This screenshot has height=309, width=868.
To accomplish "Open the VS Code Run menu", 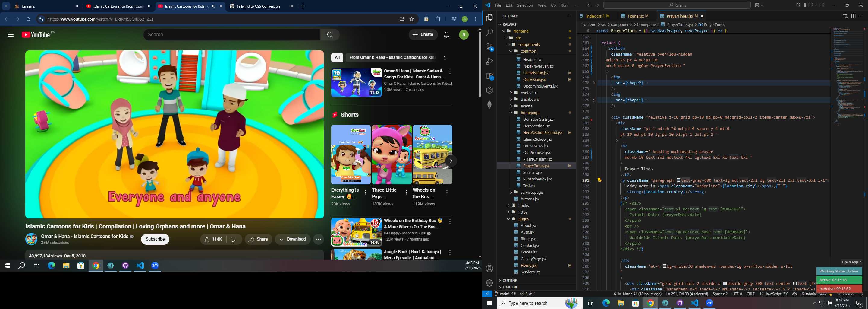I will (x=564, y=5).
